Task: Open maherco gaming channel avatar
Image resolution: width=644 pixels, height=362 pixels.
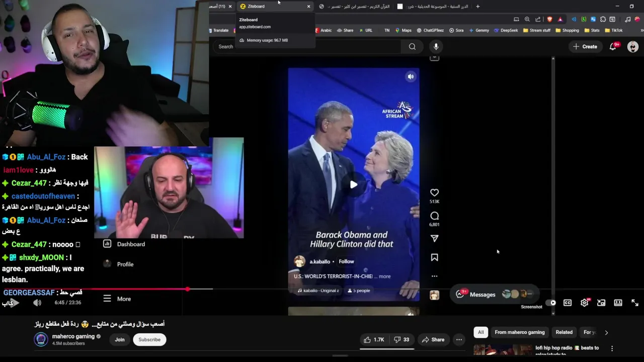Action: 41,339
